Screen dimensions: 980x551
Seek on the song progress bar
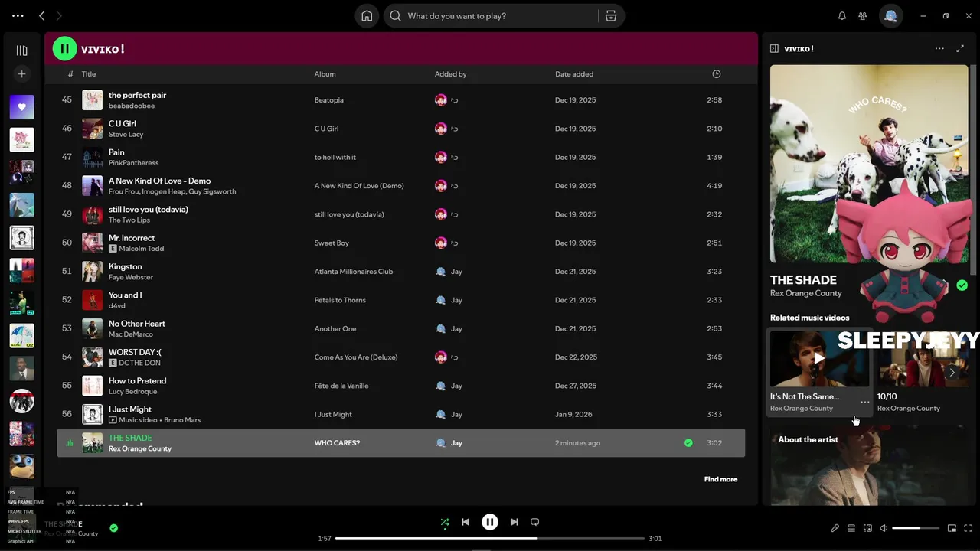click(x=490, y=538)
